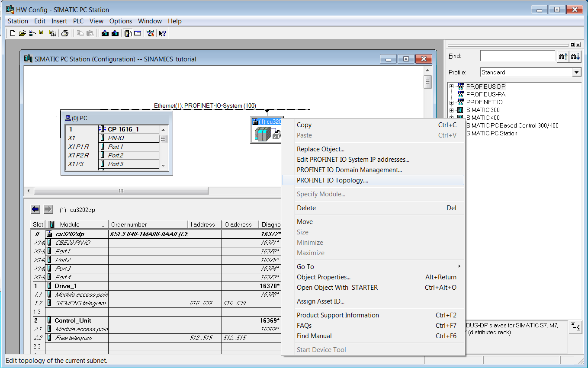Open the View menu
The height and width of the screenshot is (368, 588).
tap(96, 21)
